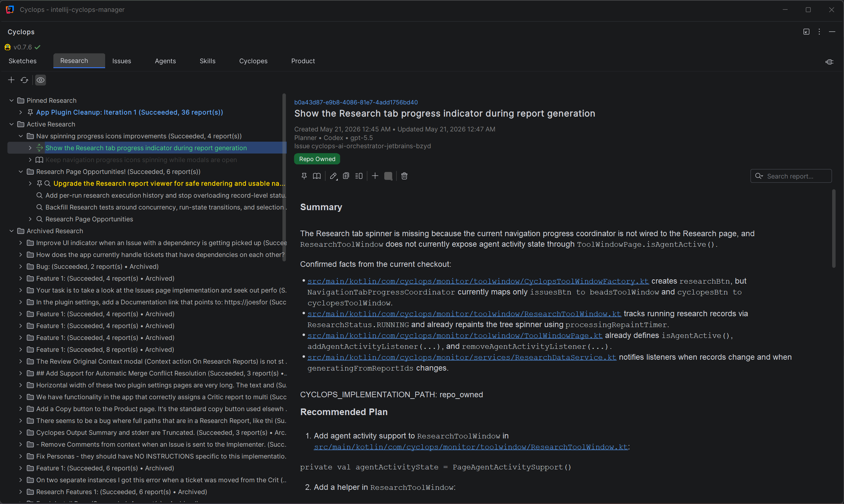The image size is (844, 504).
Task: Collapse the Pinned Research group
Action: 12,100
